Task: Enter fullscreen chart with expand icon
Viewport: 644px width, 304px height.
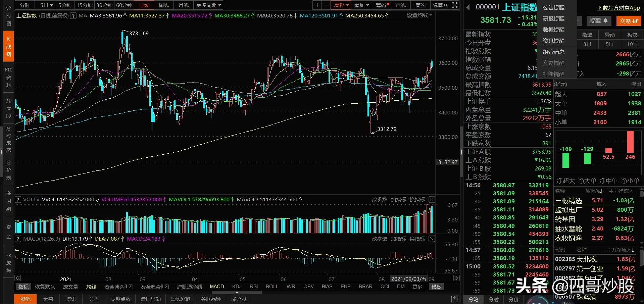Action: click(454, 5)
